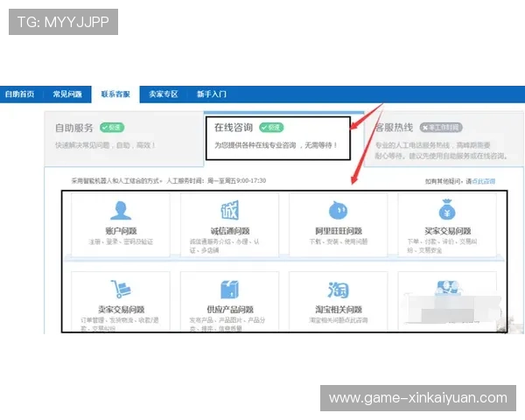
Task: Switch to the 客服热线 section
Action: (x=393, y=128)
